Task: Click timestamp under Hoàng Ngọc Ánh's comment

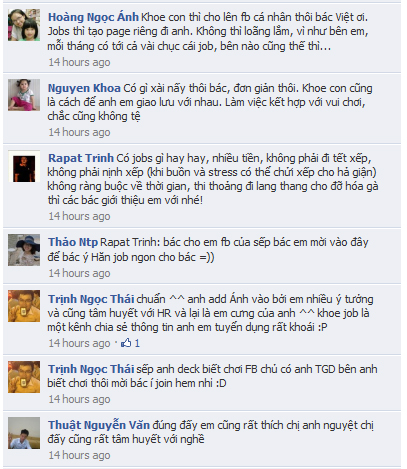Action: pos(79,62)
